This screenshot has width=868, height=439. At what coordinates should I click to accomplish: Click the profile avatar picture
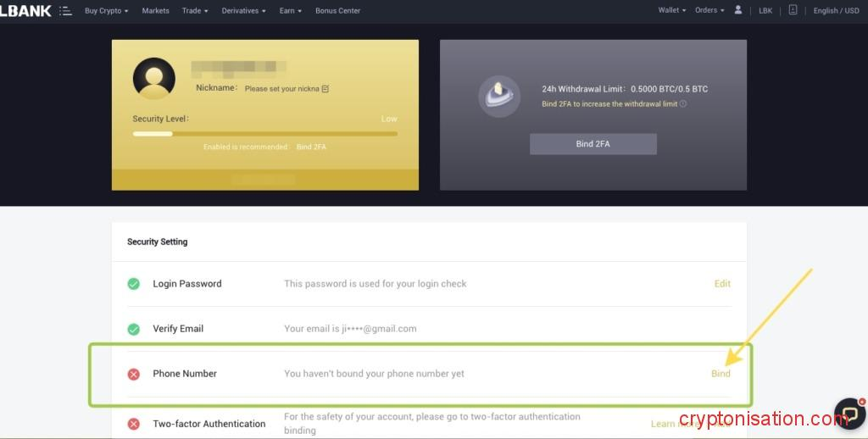153,79
